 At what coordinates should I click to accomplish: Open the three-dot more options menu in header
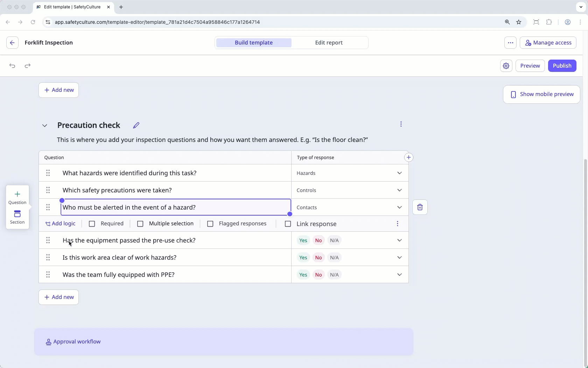510,43
